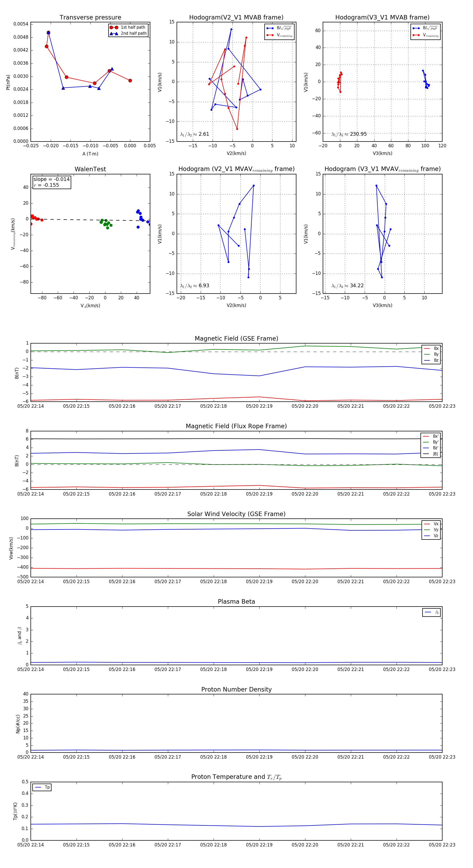Select the By' legend entry

[x=431, y=442]
